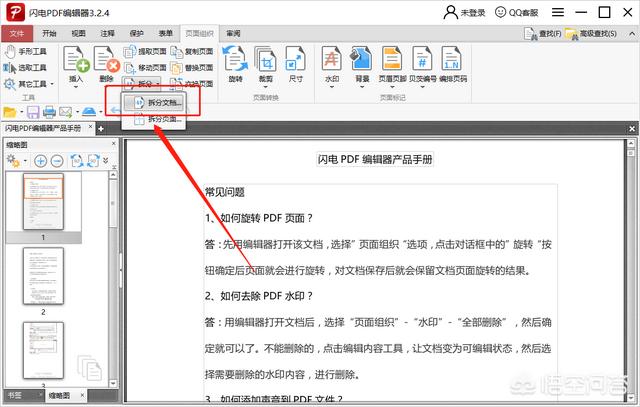Open the 水印 (Watermark) tool
This screenshot has height=407, width=640.
pos(331,60)
